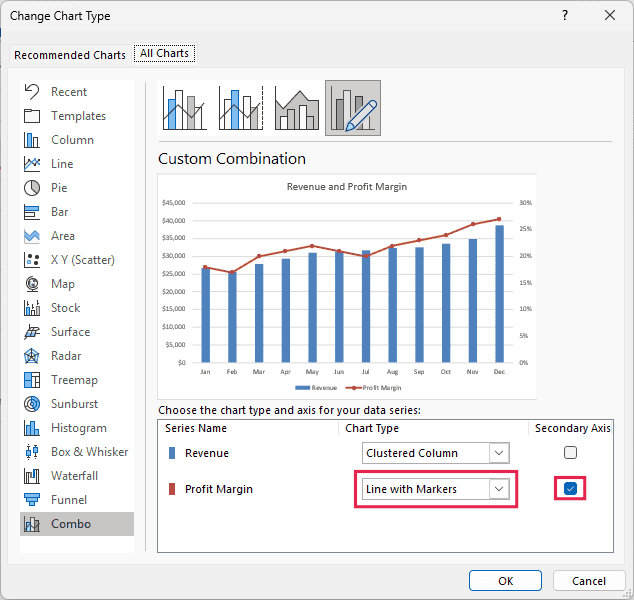The image size is (634, 600).
Task: Pick the Sunburst chart icon
Action: 32,404
